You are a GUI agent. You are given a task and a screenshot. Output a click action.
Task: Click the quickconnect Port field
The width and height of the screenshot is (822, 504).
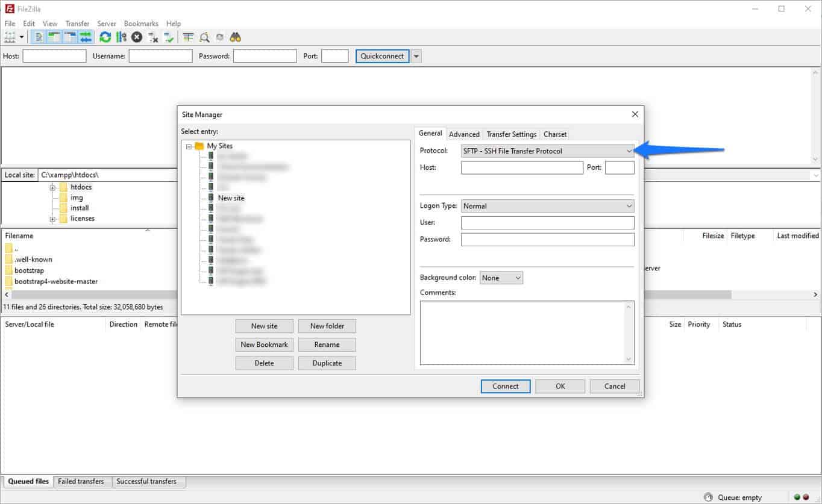[x=334, y=56]
